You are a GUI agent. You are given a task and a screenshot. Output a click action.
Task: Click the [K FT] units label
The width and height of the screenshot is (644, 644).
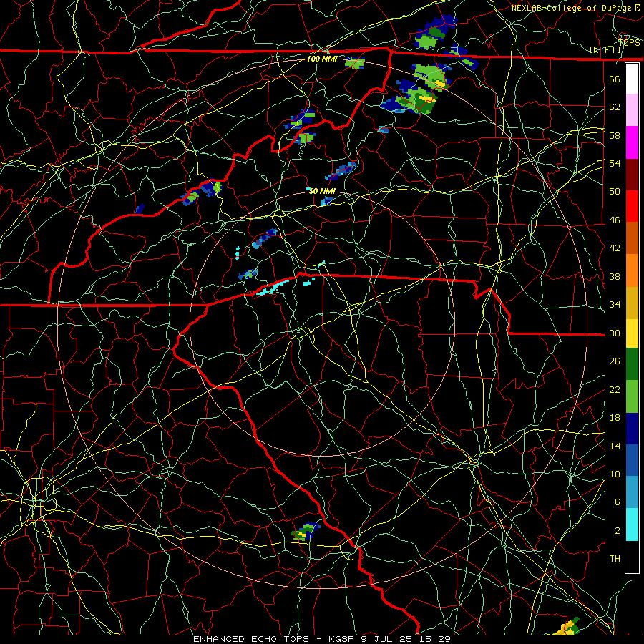point(605,50)
